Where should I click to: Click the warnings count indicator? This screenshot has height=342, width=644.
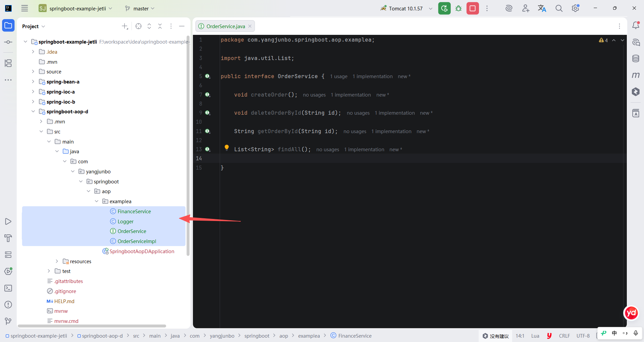[x=603, y=40]
